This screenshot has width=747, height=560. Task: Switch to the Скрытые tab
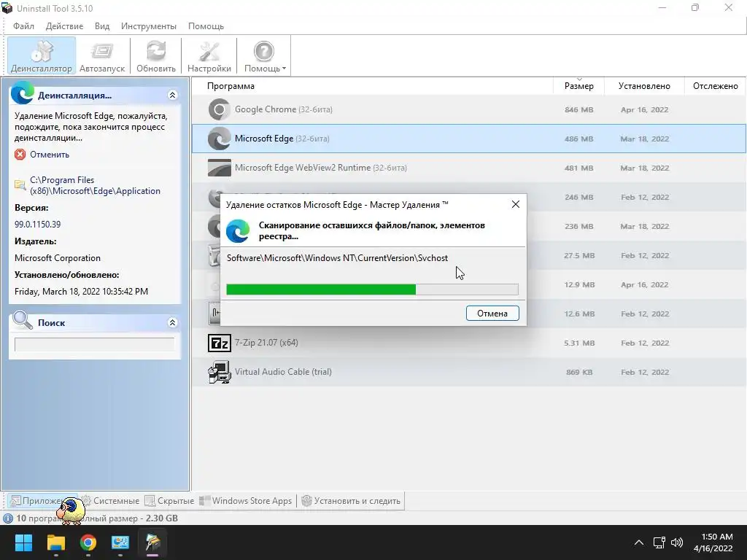tap(169, 501)
